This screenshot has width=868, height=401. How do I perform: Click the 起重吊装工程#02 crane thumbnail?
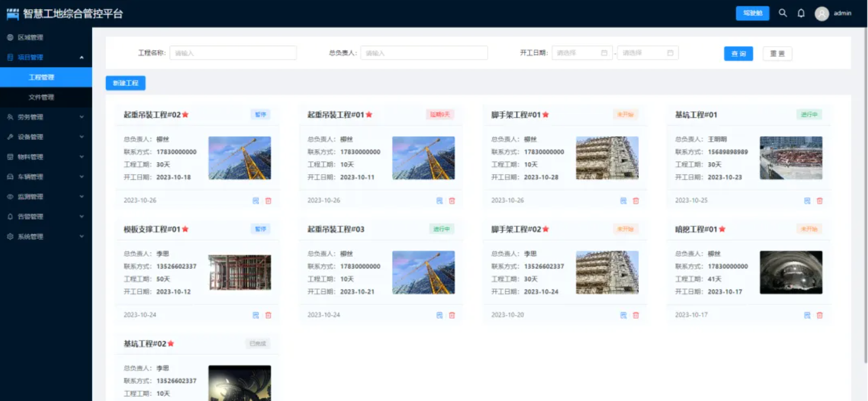tap(240, 158)
